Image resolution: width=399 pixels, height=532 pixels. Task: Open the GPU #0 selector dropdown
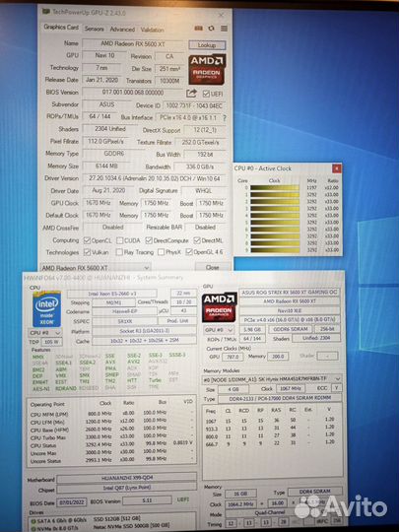pos(220,330)
